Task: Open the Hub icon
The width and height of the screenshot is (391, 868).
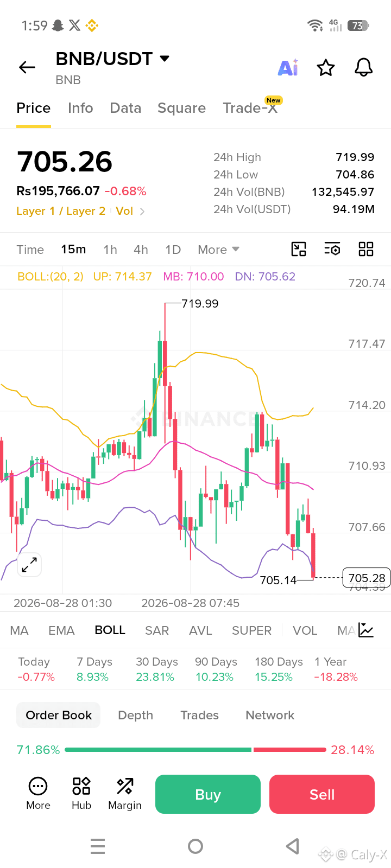Action: click(81, 786)
